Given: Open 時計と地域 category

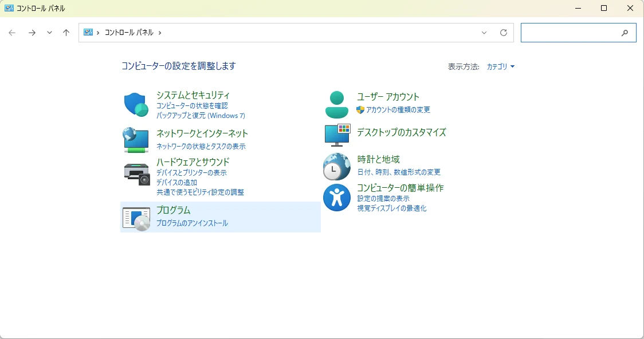Looking at the screenshot, I should coord(378,160).
